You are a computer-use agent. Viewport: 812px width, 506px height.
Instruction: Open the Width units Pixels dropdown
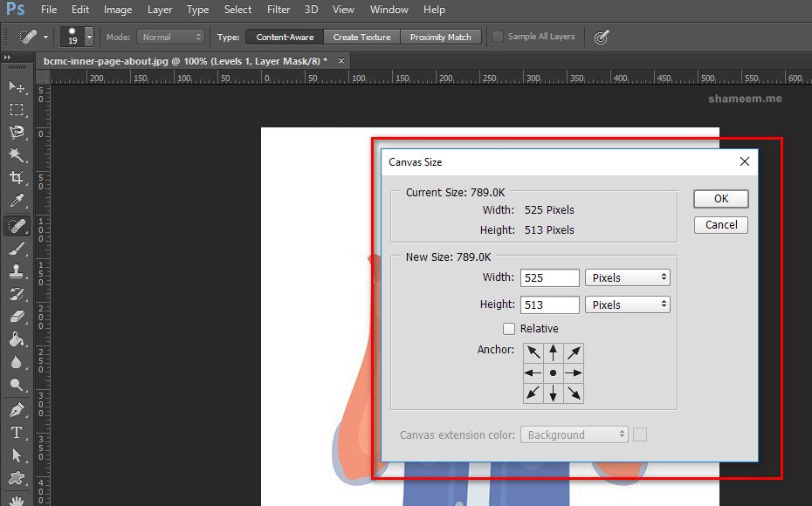[627, 277]
